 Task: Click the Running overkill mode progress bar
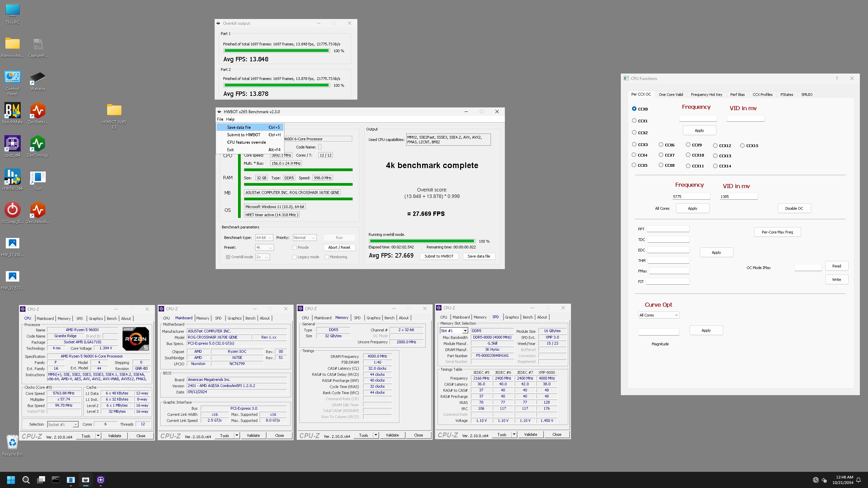pos(422,241)
